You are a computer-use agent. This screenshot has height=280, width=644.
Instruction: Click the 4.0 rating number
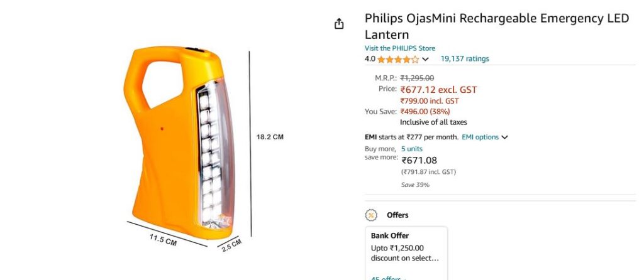point(370,59)
